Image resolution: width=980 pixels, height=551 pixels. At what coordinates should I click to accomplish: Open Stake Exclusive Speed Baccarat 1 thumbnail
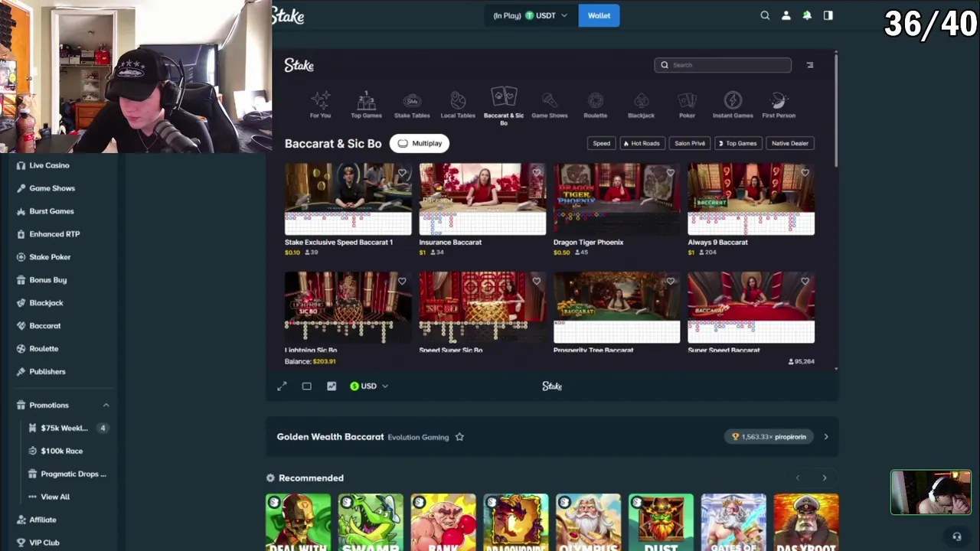coord(348,199)
